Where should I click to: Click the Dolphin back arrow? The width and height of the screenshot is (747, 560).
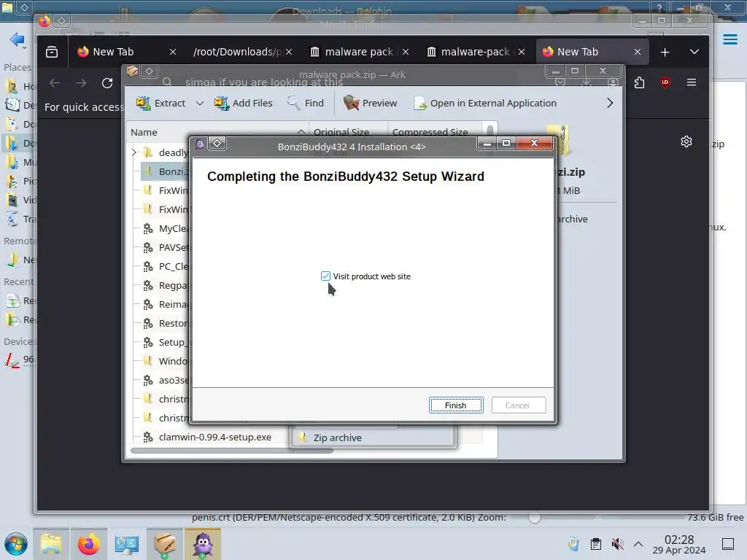tap(17, 39)
